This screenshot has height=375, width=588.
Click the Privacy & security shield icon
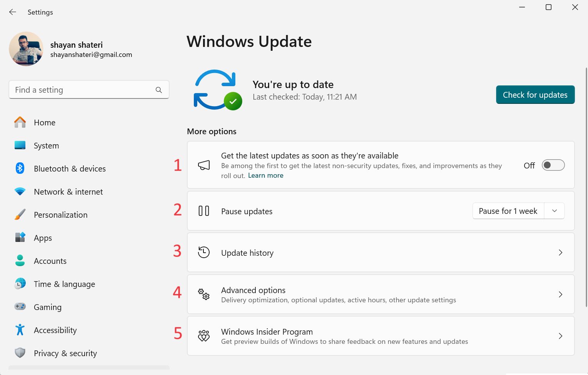20,353
